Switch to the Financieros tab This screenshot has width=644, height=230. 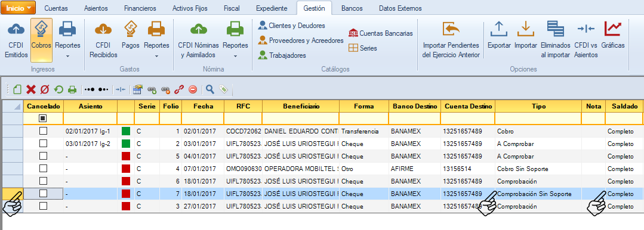coord(140,8)
